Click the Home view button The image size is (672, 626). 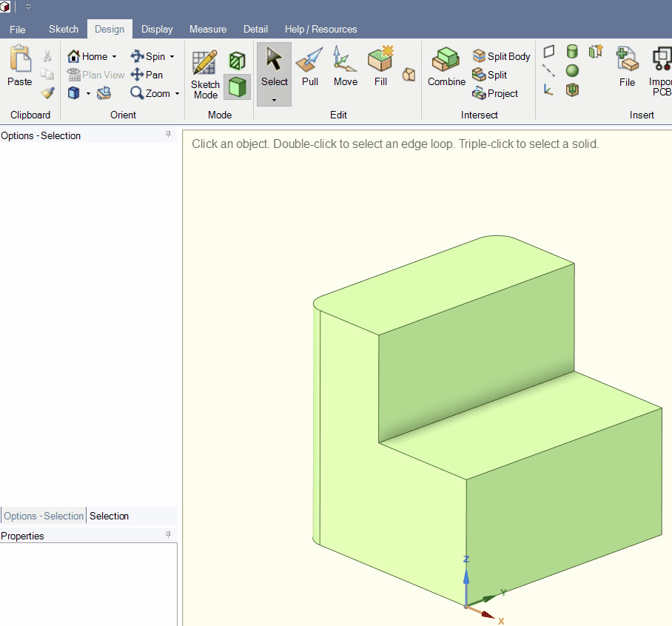[x=88, y=56]
